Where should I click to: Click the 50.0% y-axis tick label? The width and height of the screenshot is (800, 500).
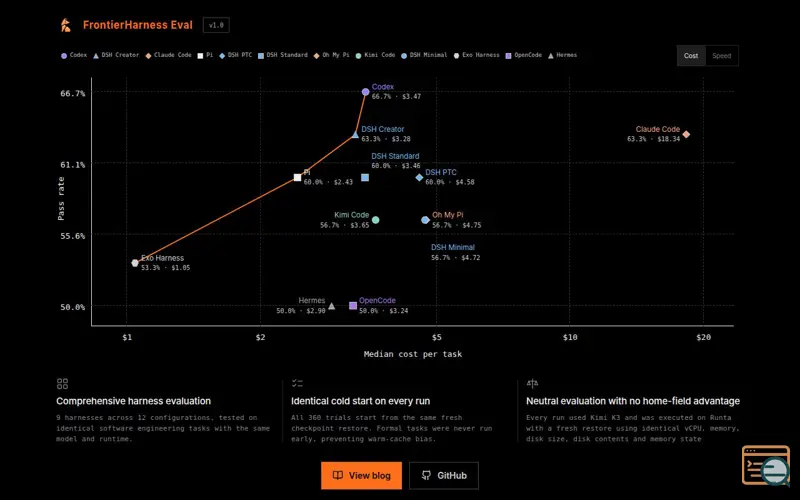click(72, 307)
